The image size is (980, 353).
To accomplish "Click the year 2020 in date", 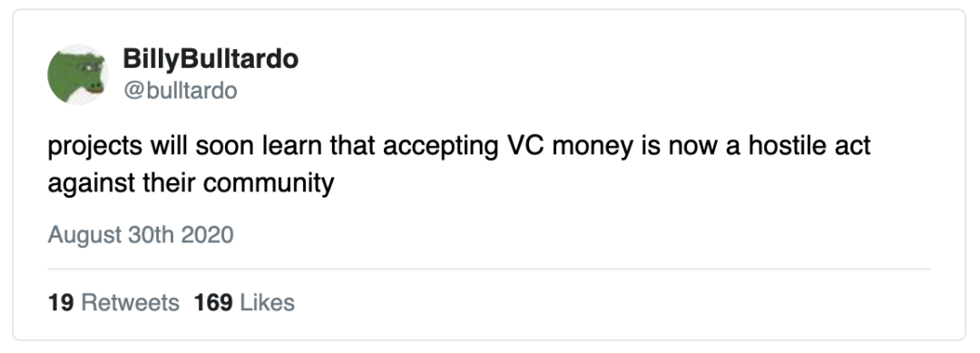I will pyautogui.click(x=207, y=235).
